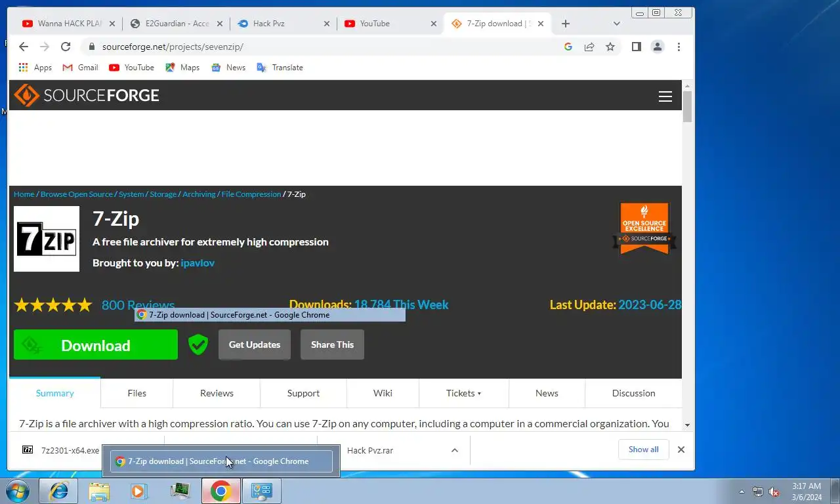The height and width of the screenshot is (504, 840).
Task: Reload the SourceForge page
Action: [66, 47]
